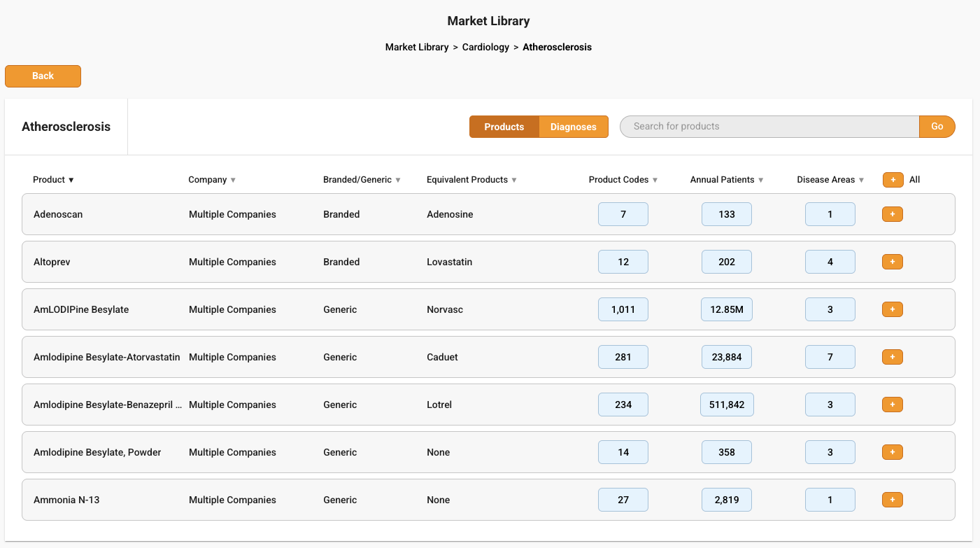The image size is (980, 548).
Task: Open the 14 product codes box
Action: click(x=623, y=452)
